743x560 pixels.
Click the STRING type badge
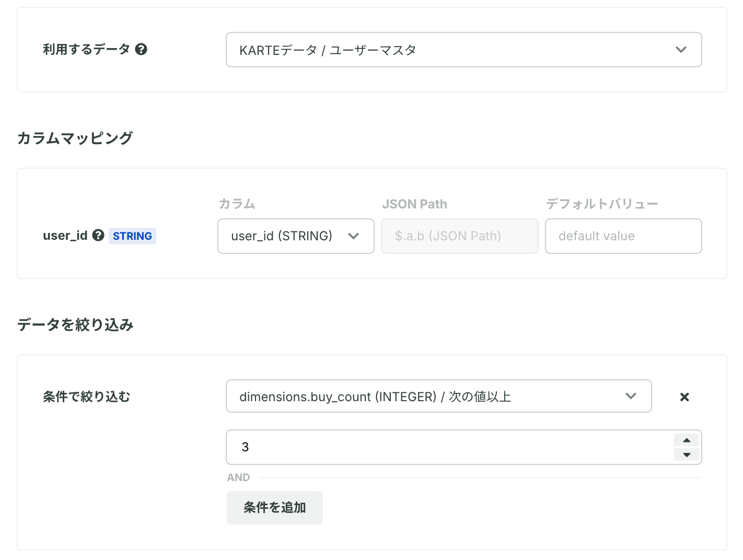(x=132, y=236)
